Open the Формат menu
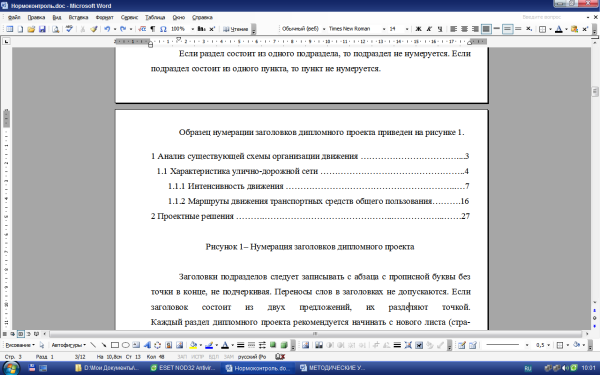 [x=104, y=18]
